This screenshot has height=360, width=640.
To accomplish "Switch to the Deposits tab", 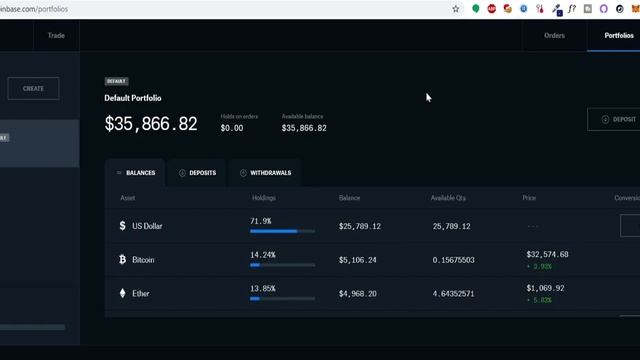I will tap(197, 173).
